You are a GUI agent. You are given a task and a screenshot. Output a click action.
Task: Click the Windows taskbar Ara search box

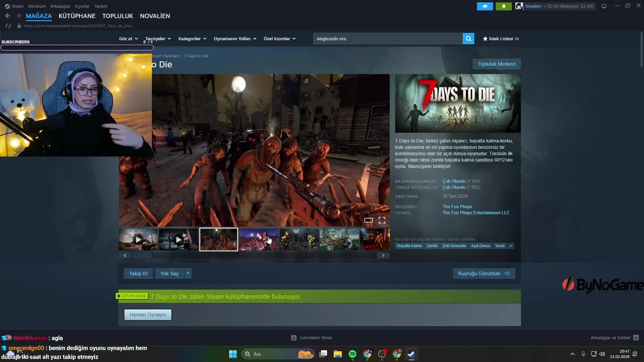click(x=278, y=354)
